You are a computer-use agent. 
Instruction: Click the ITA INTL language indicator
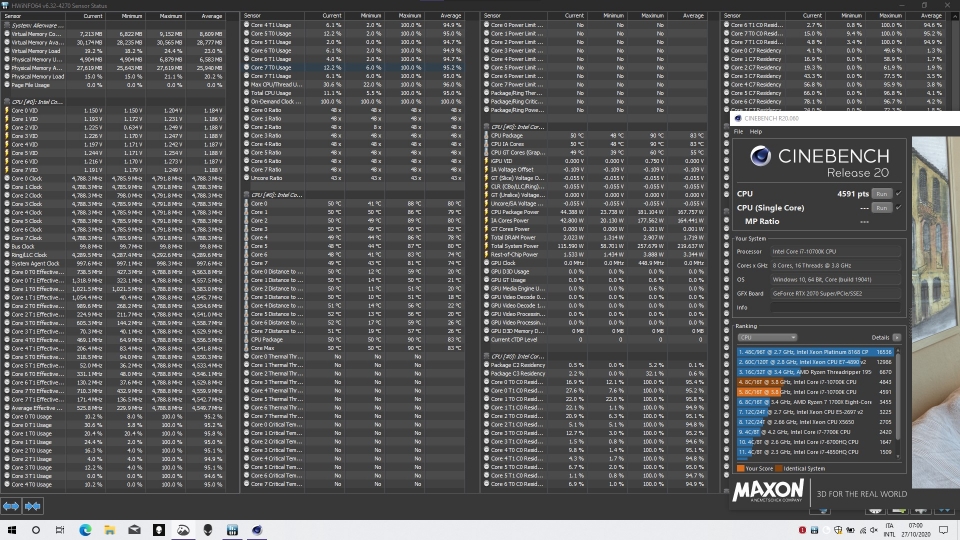pyautogui.click(x=889, y=530)
